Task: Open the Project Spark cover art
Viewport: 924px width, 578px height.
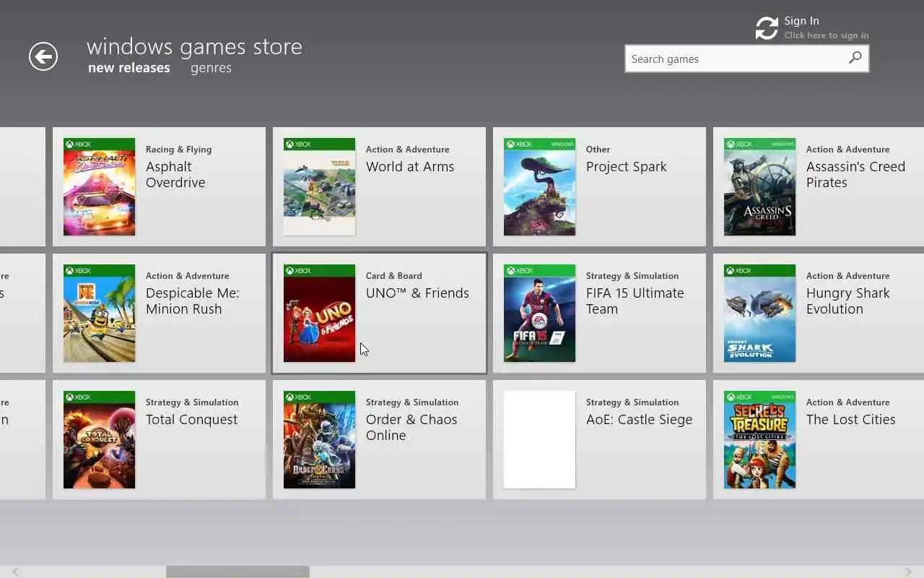Action: pyautogui.click(x=539, y=186)
